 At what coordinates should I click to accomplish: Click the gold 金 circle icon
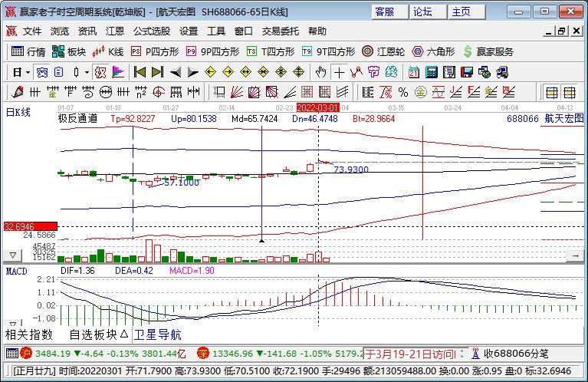[421, 92]
